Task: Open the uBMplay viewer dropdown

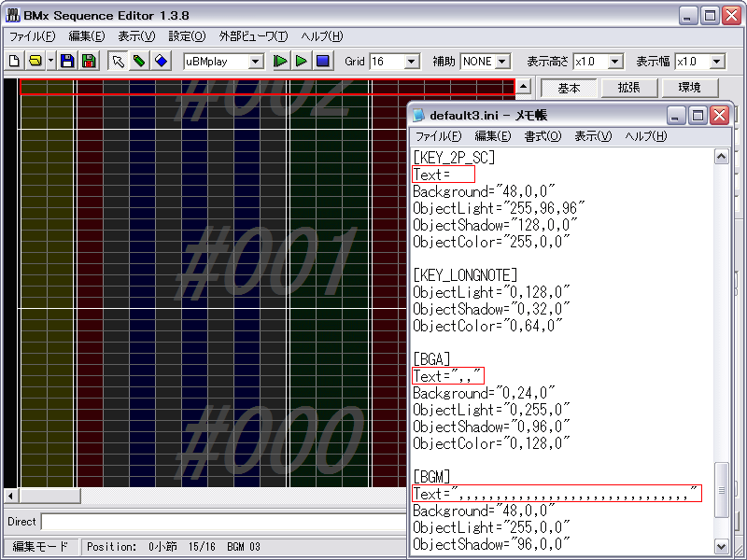Action: (x=256, y=62)
